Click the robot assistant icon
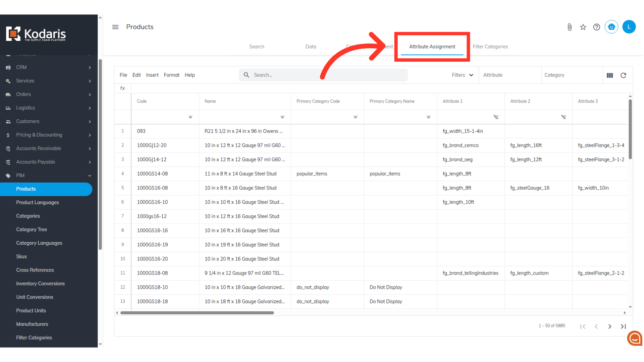The height and width of the screenshot is (362, 644). [x=611, y=27]
